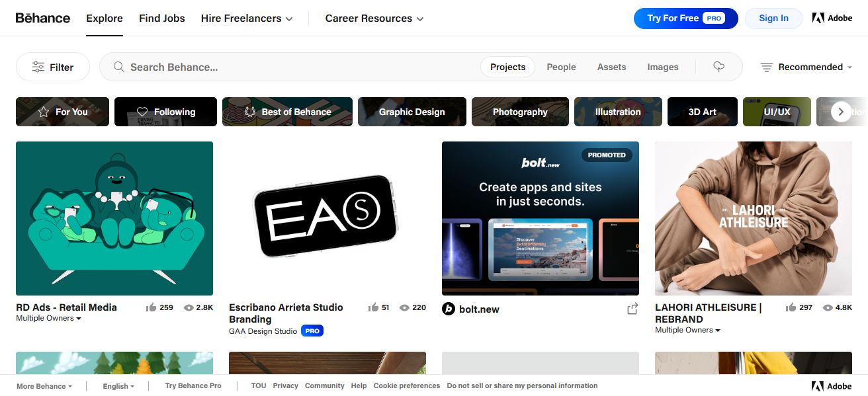Open external link icon for bolt.new
Image resolution: width=868 pixels, height=396 pixels.
(x=632, y=309)
